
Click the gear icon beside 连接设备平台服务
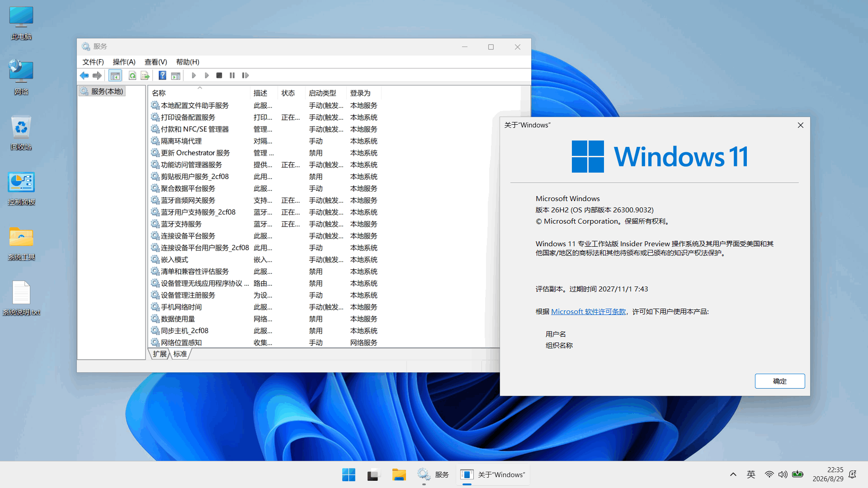[155, 236]
